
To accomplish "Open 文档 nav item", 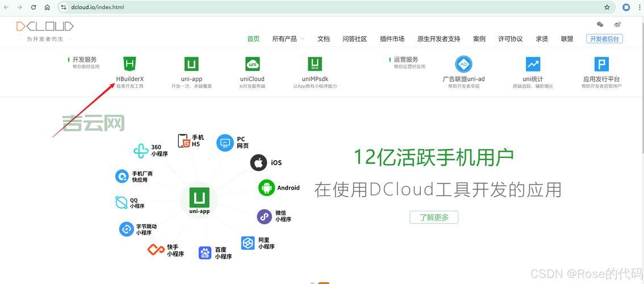I will coord(324,39).
